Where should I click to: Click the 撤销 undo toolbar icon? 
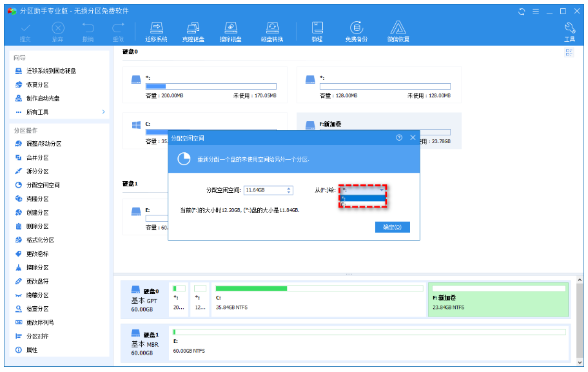pos(88,32)
